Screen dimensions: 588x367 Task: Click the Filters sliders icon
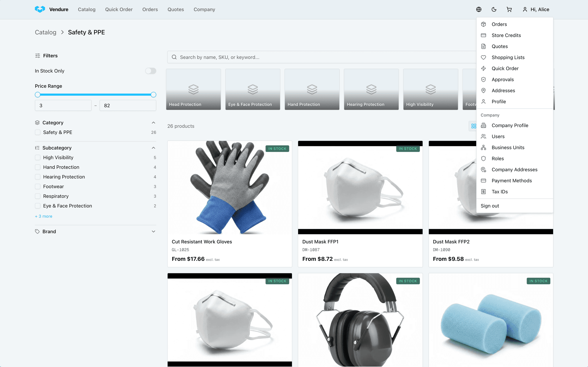38,56
